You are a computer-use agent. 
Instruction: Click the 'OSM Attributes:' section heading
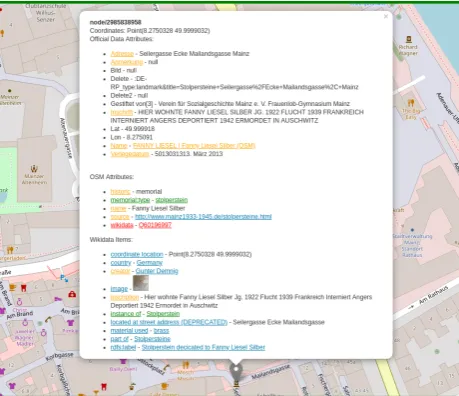[x=112, y=177]
